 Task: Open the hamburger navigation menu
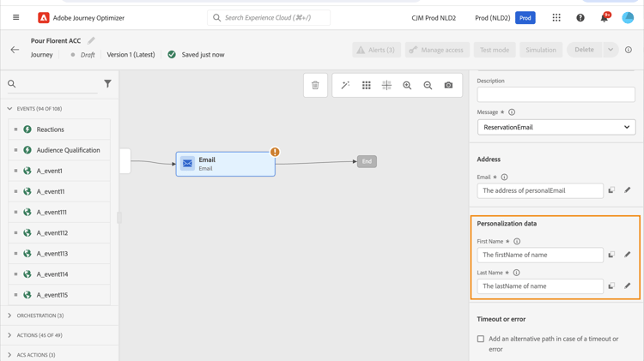16,17
